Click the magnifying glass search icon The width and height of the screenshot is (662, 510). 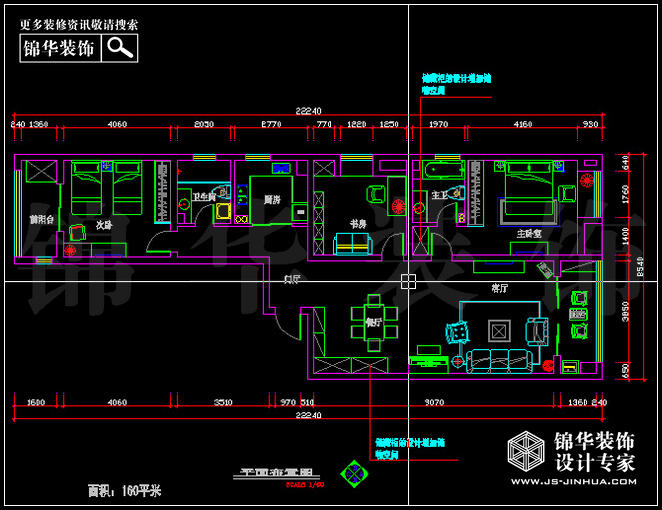120,48
